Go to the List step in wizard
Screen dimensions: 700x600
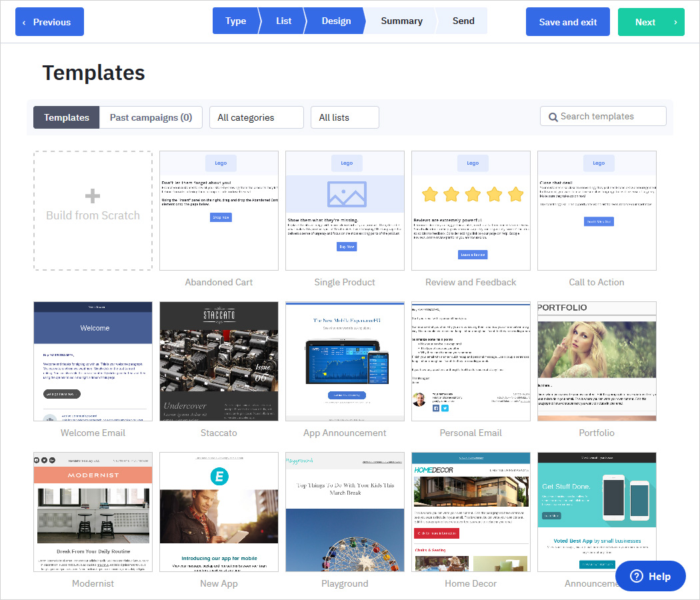pyautogui.click(x=283, y=21)
